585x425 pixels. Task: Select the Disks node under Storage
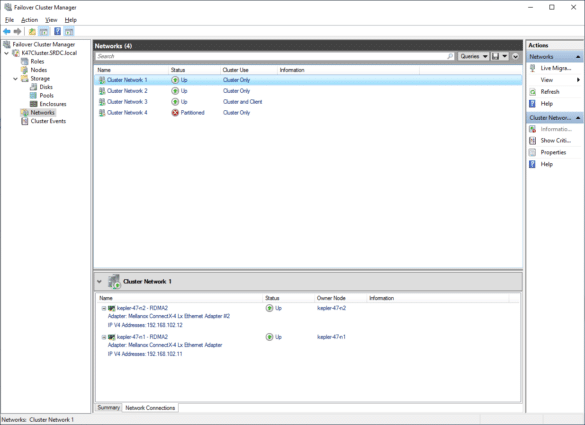[x=46, y=87]
